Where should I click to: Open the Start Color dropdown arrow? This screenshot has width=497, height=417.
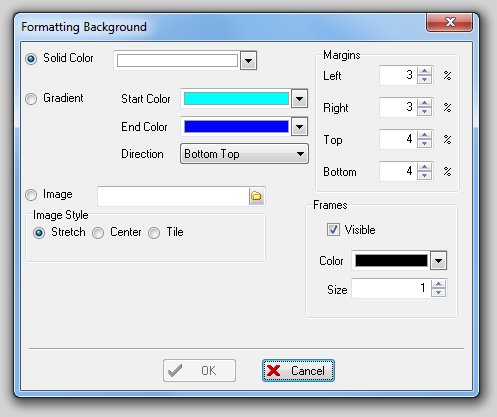pos(299,99)
